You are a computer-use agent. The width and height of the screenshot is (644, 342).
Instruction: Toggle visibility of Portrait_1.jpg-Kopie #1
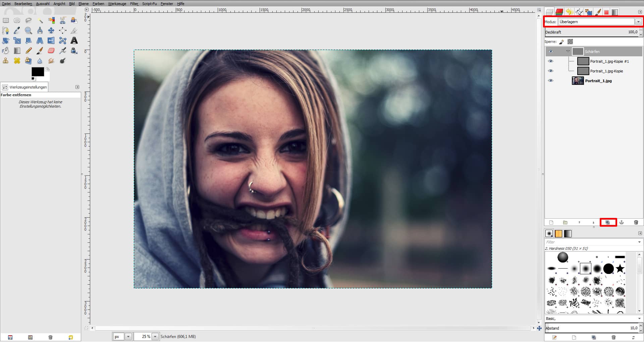click(550, 61)
